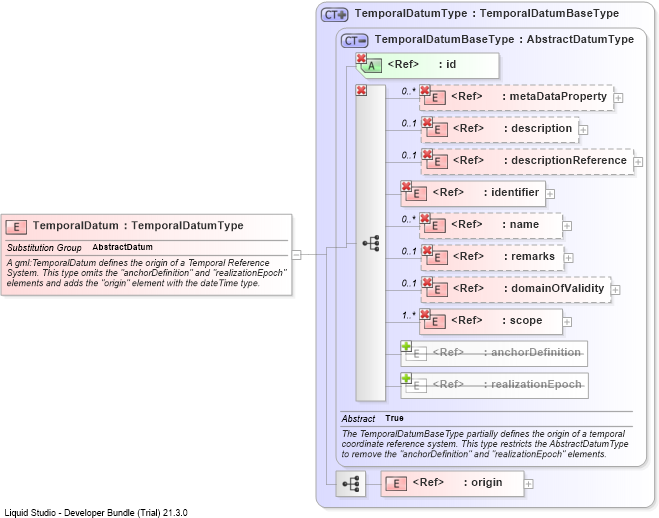This screenshot has width=659, height=518.
Task: Click red X marker on identifier element
Action: pyautogui.click(x=406, y=186)
